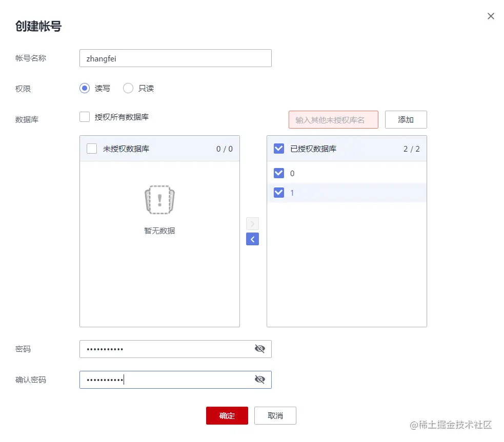
Task: Click the 未授权数据库 header label
Action: tap(126, 149)
